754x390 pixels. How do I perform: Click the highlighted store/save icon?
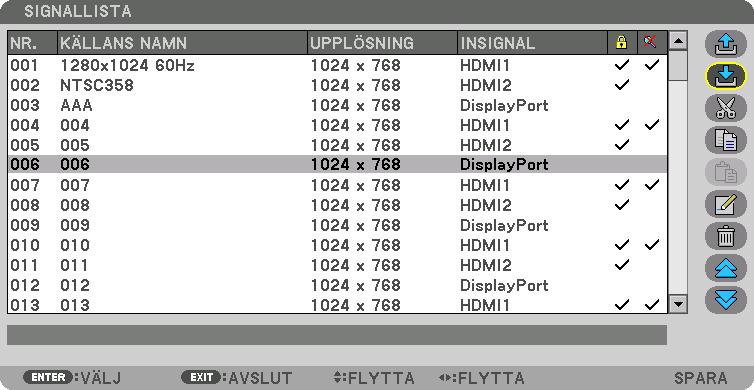[x=725, y=76]
